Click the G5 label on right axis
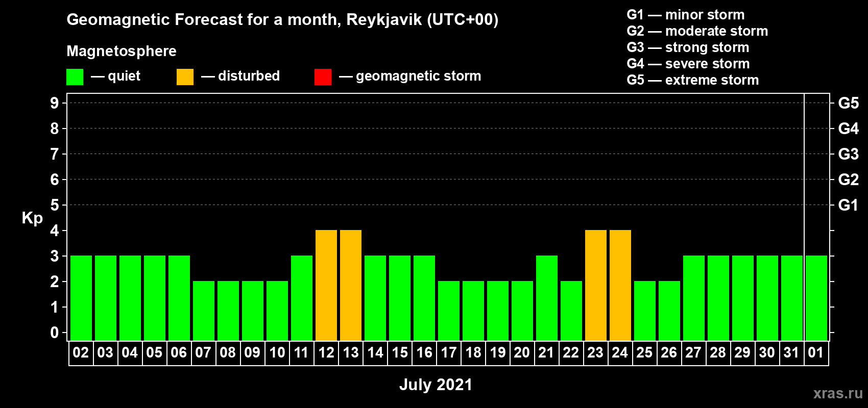Image resolution: width=868 pixels, height=408 pixels. pyautogui.click(x=848, y=103)
